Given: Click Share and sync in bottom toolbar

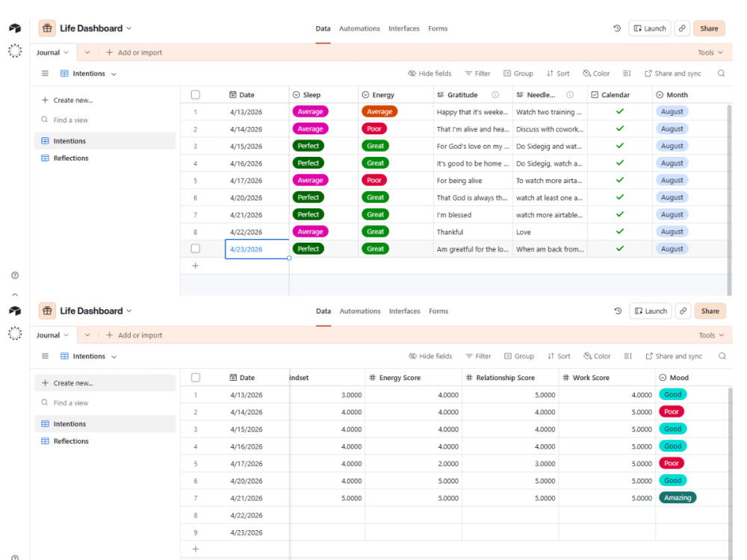Looking at the screenshot, I should pos(674,356).
